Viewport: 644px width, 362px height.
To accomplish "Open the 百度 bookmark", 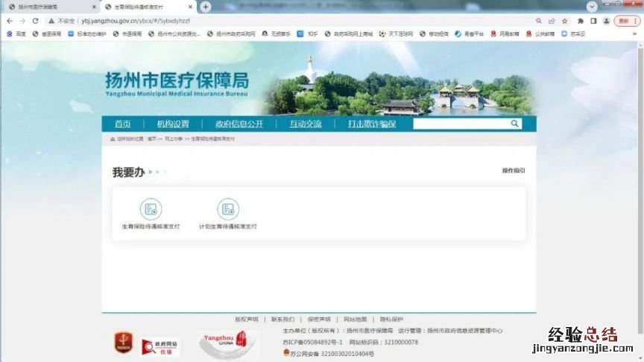I will click(16, 34).
